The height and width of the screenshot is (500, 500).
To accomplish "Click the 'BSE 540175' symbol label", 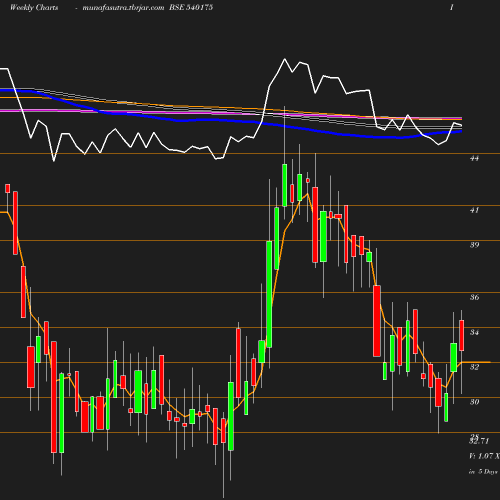I will (x=191, y=7).
